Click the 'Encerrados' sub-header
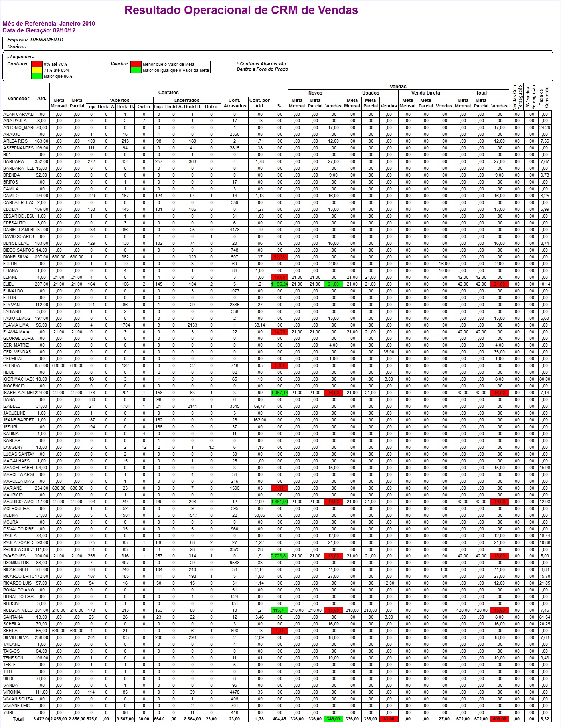 coord(187,100)
